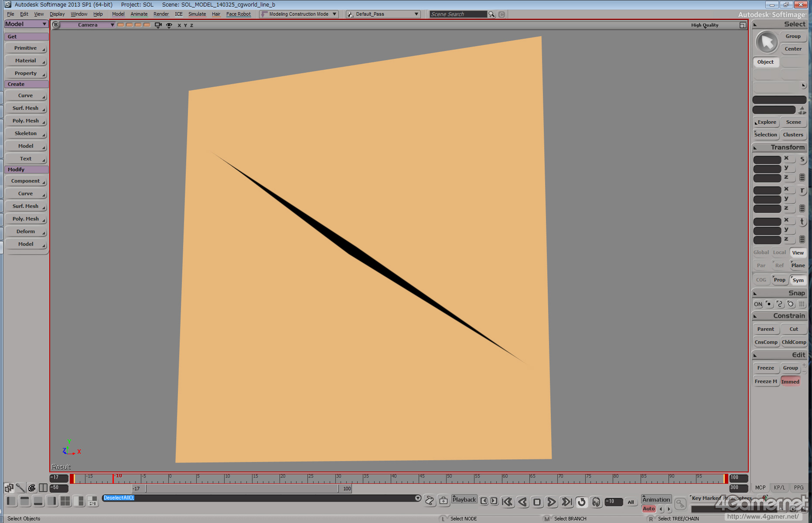Enable Object selection filter

pyautogui.click(x=766, y=62)
